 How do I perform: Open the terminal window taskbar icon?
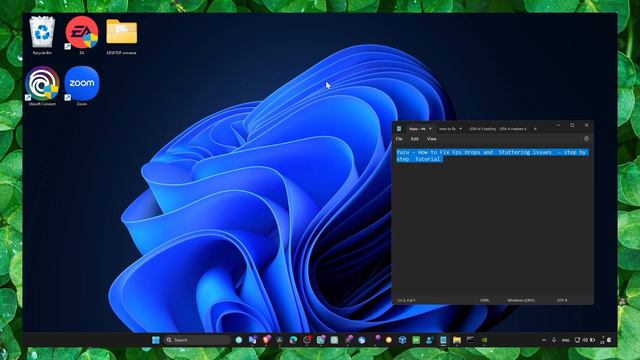pos(470,340)
